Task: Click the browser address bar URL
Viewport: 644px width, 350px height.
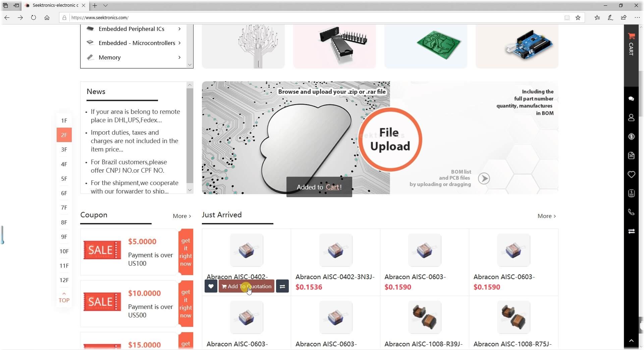Action: [100, 17]
